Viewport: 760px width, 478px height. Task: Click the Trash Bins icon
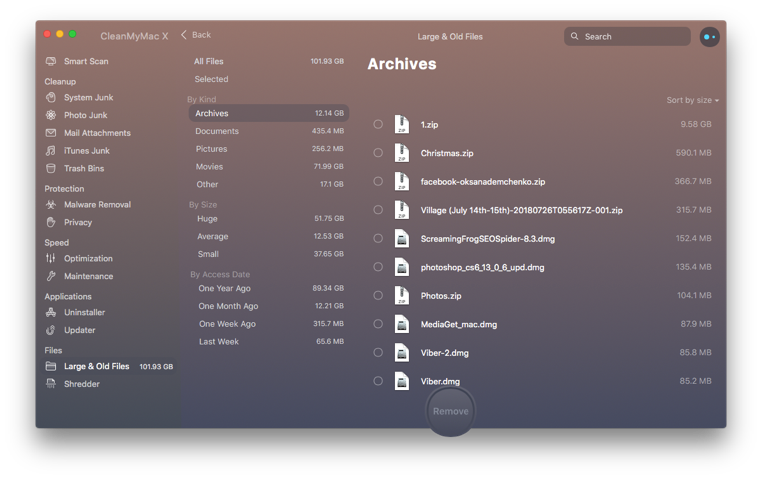51,168
